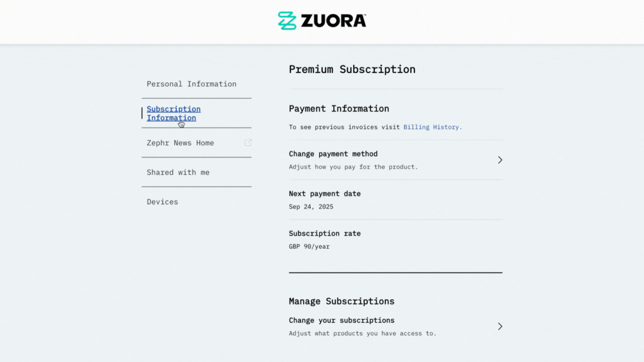Click the Premium Subscription heading
Screen dimensions: 644x362
(x=352, y=69)
